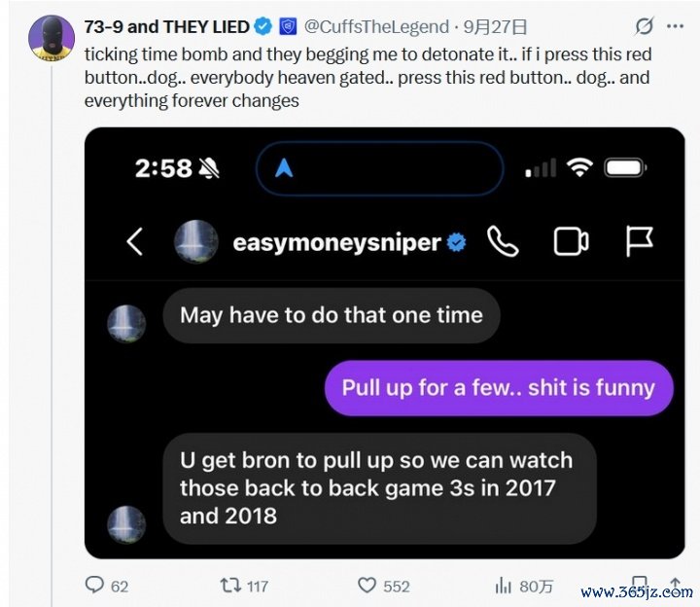The image size is (700, 607).
Task: Like the tweet with the heart icon
Action: click(x=367, y=585)
